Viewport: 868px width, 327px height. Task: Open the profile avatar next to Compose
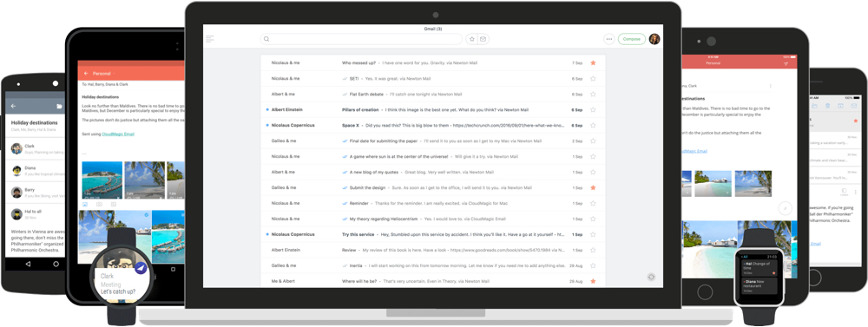tap(654, 39)
